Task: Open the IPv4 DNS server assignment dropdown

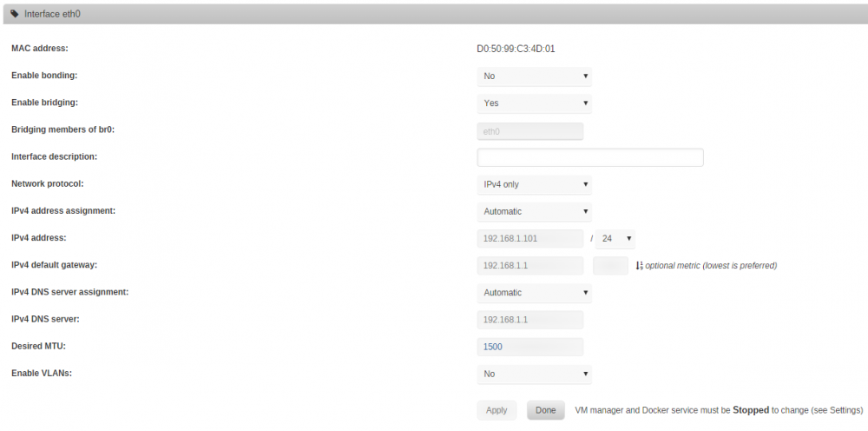Action: pyautogui.click(x=534, y=293)
